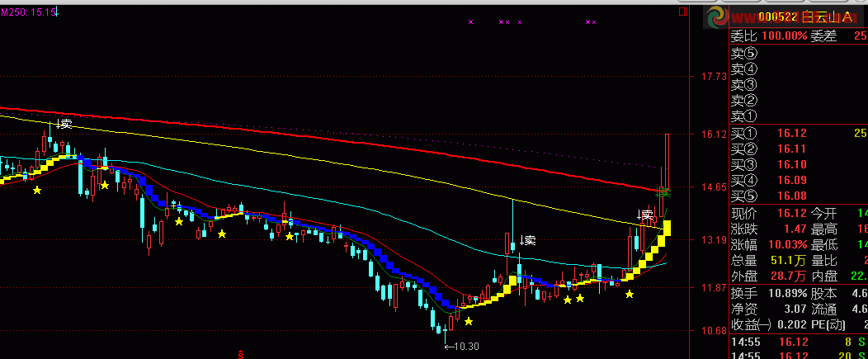Click the 涨幅 value 10.03%
868x359 pixels.
point(786,244)
